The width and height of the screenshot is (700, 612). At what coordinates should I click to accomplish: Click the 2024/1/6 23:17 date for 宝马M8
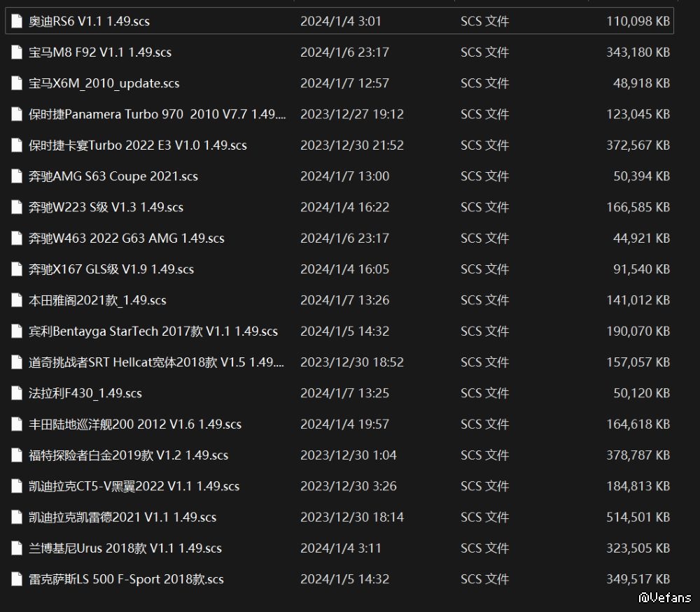344,52
